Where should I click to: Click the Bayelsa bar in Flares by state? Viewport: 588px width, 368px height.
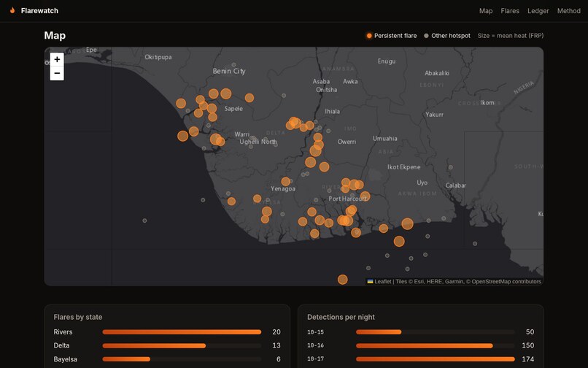[x=182, y=359]
